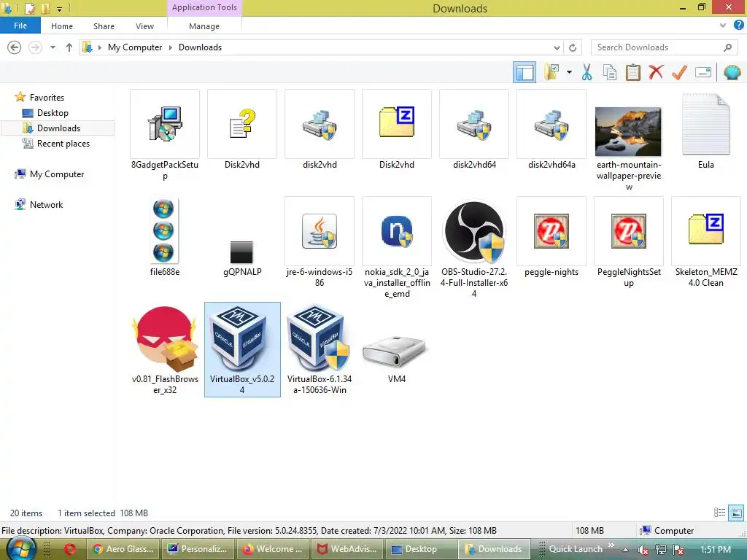Click the globe shell icon in toolbar

coord(732,72)
